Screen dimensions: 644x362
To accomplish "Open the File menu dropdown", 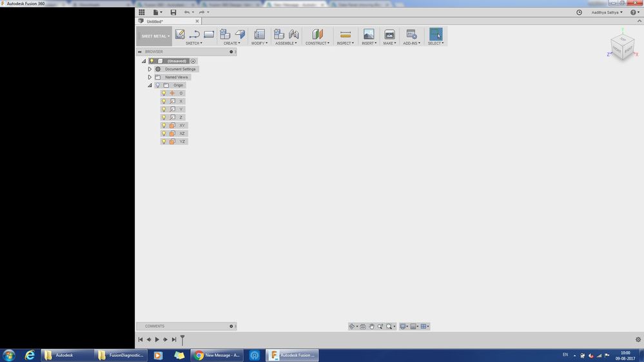I will [x=157, y=12].
